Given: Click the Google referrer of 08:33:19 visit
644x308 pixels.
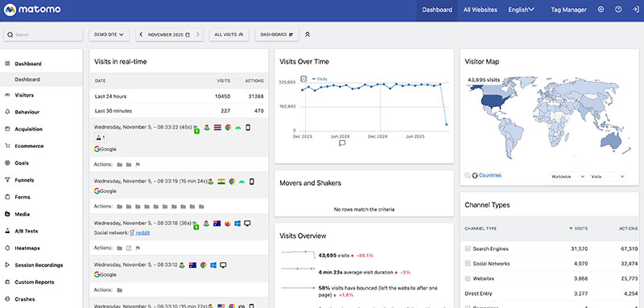Looking at the screenshot, I should (105, 191).
